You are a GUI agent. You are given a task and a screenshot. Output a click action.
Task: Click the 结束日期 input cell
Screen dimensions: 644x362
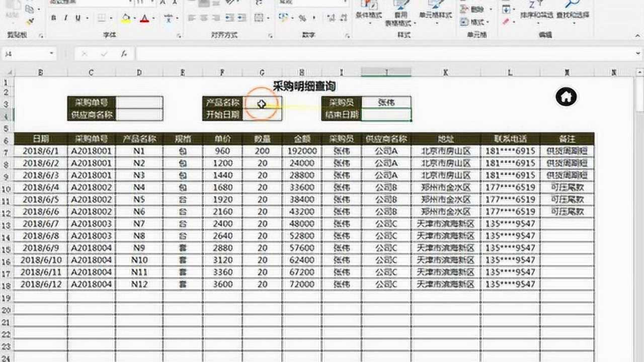pos(386,115)
